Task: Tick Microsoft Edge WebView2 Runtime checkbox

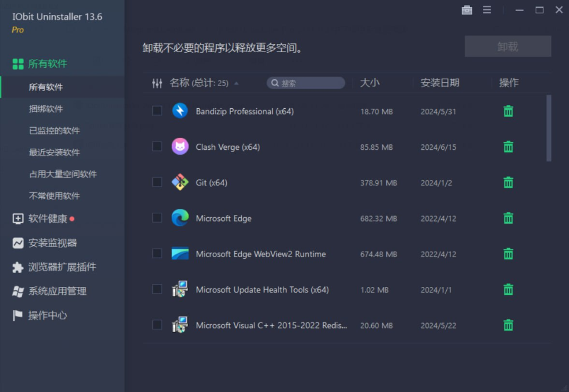Action: coord(157,253)
